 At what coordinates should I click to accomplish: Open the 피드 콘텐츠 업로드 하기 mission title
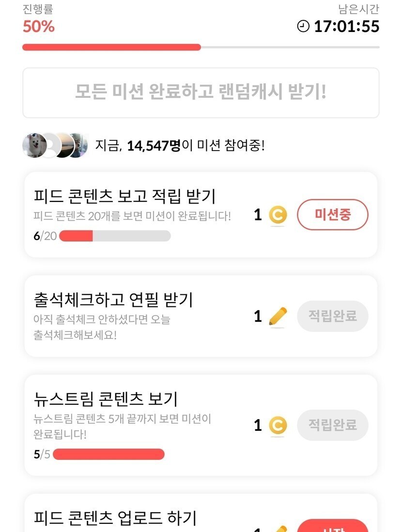coord(115,517)
